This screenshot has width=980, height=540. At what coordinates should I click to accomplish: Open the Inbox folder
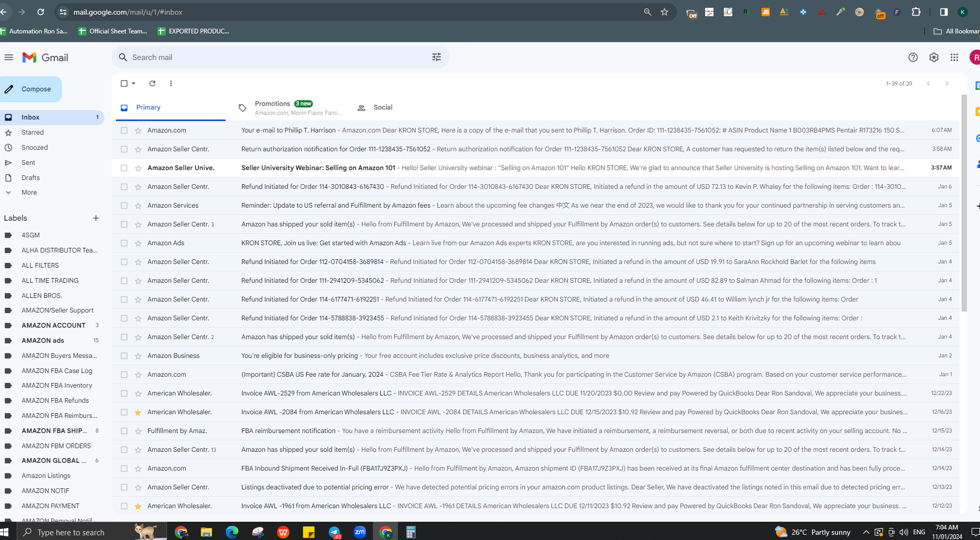[52, 117]
